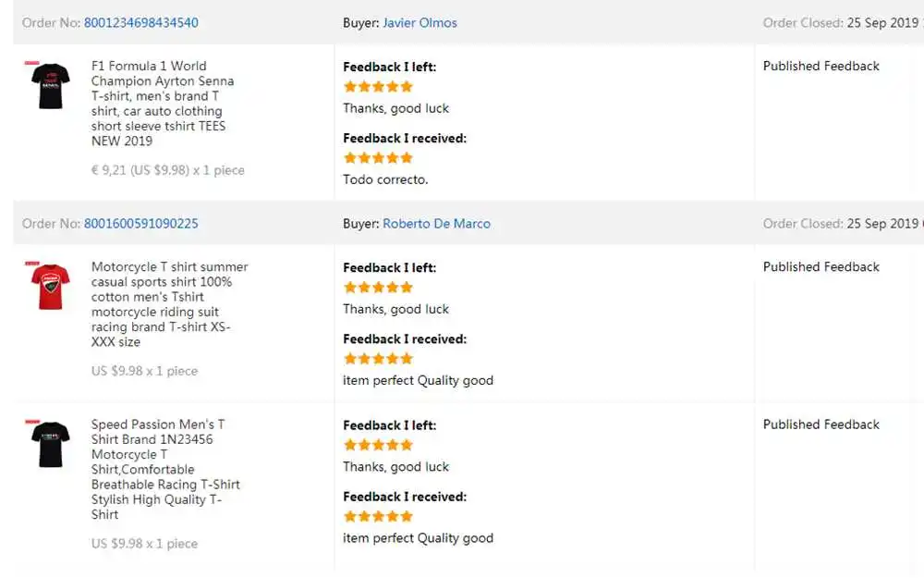Click star rating under first Feedback I left

(378, 87)
